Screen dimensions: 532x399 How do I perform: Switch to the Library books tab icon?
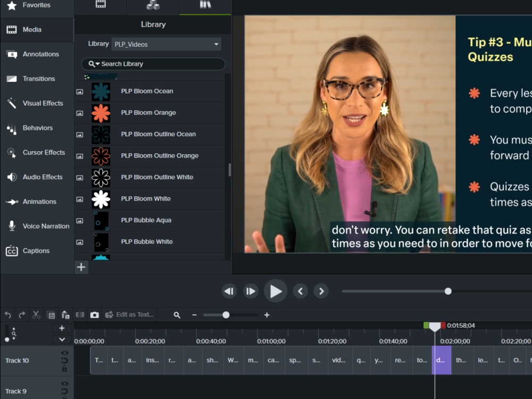[205, 4]
